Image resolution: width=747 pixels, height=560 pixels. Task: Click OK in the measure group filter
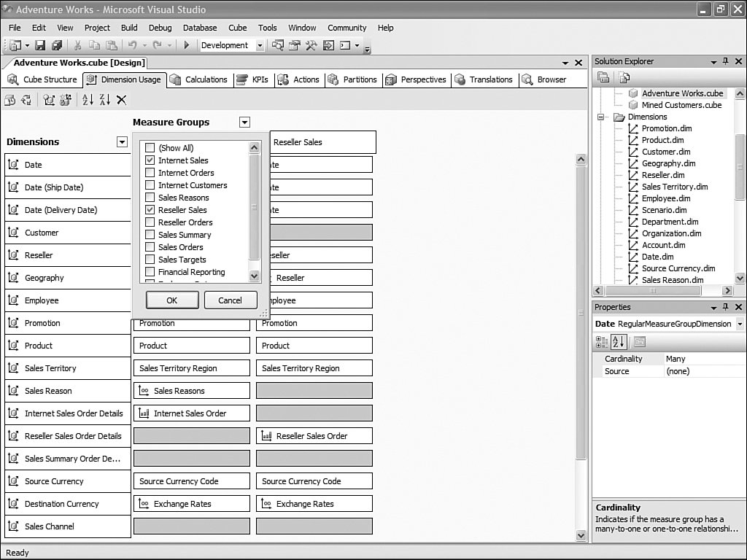pyautogui.click(x=172, y=300)
